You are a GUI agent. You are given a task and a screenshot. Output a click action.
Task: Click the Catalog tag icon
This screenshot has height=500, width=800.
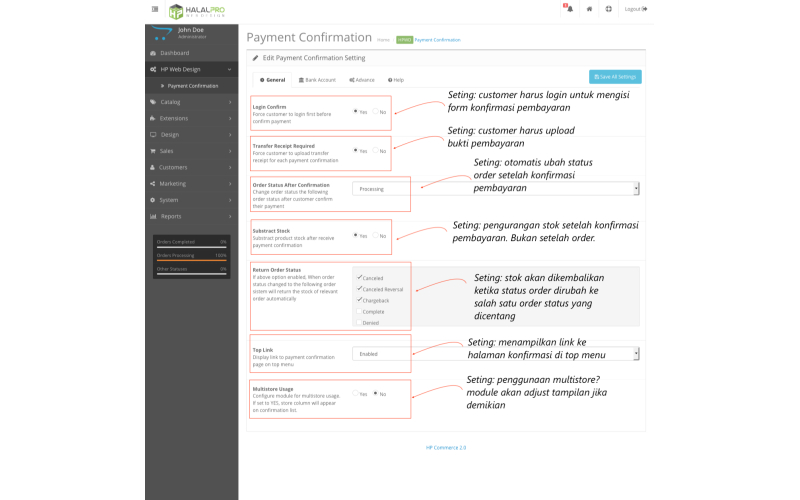[153, 102]
